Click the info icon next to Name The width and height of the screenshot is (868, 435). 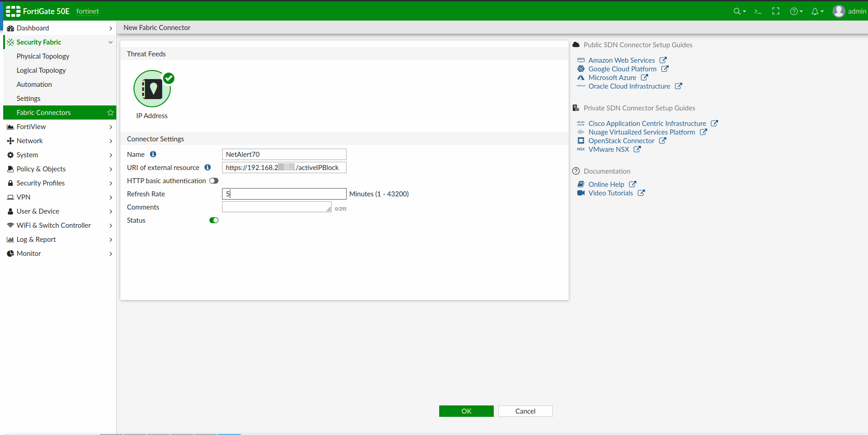click(x=153, y=154)
